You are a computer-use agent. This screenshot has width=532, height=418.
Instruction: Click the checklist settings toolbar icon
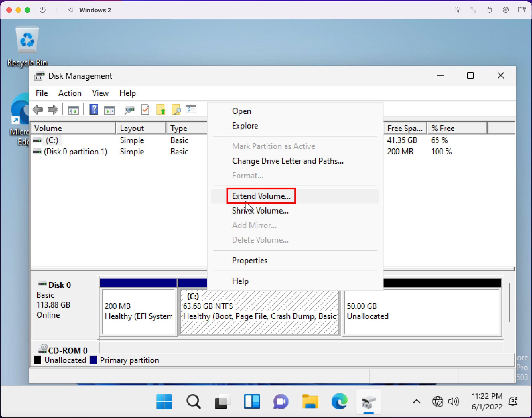click(191, 109)
